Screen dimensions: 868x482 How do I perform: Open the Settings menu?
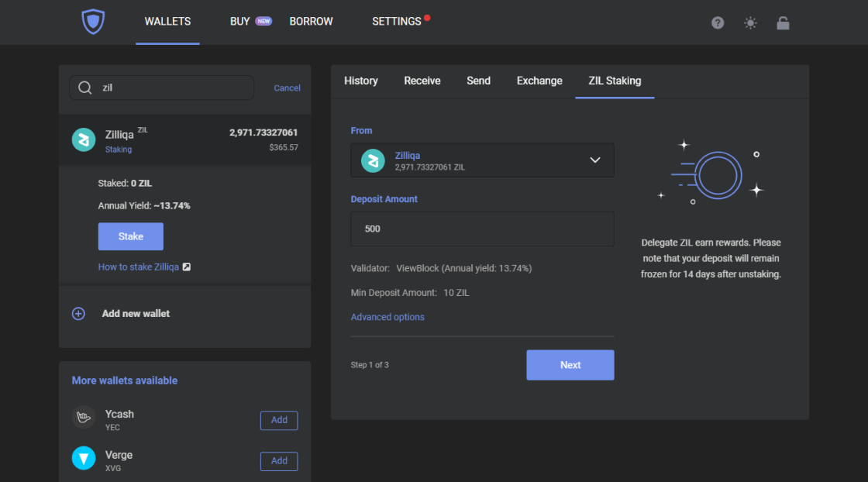(x=396, y=22)
